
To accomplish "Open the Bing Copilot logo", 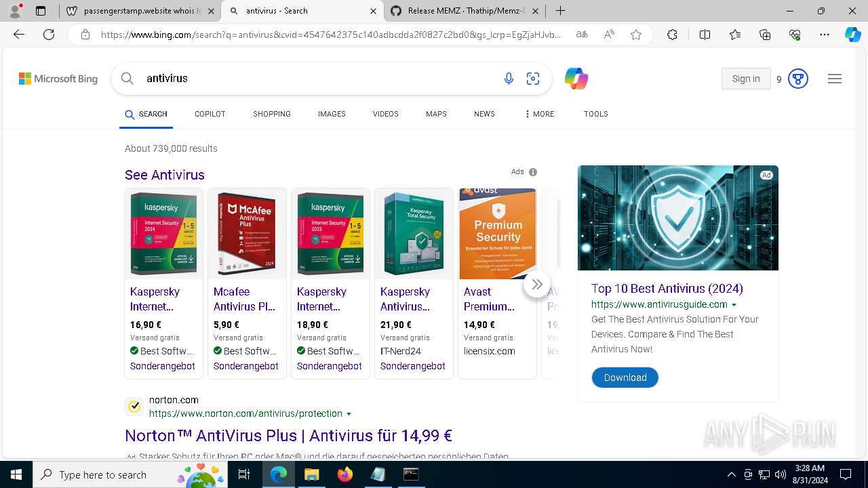I will coord(576,79).
